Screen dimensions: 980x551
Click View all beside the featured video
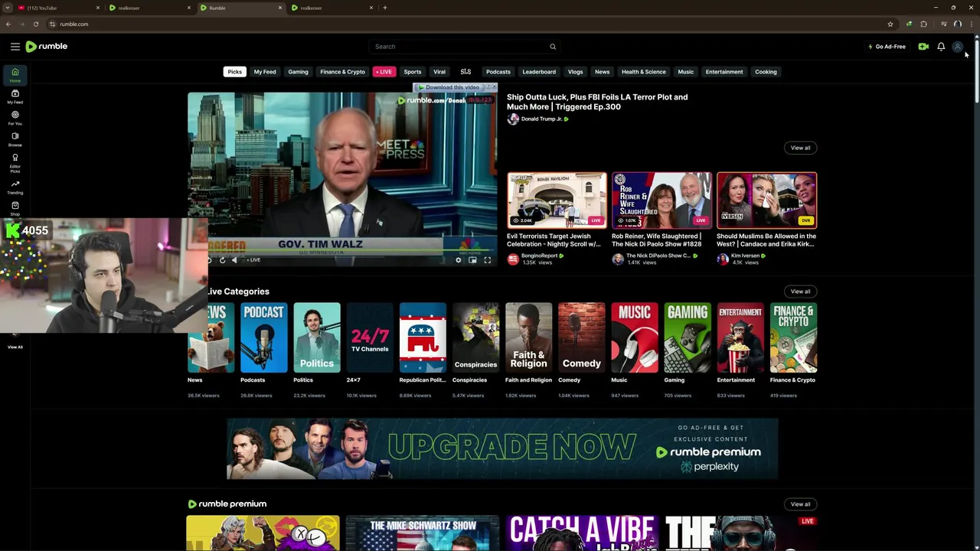(800, 148)
